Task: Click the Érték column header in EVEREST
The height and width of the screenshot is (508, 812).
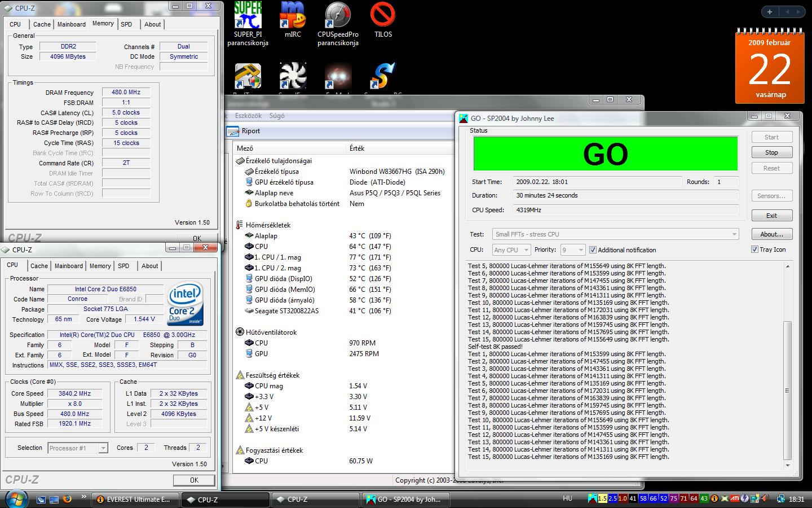Action: (356, 148)
